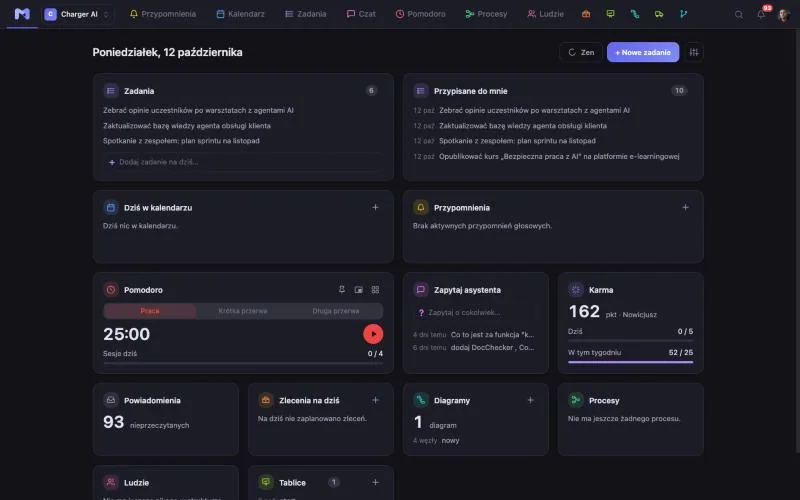
Task: Open dashboard layout settings sliders icon
Action: click(694, 52)
